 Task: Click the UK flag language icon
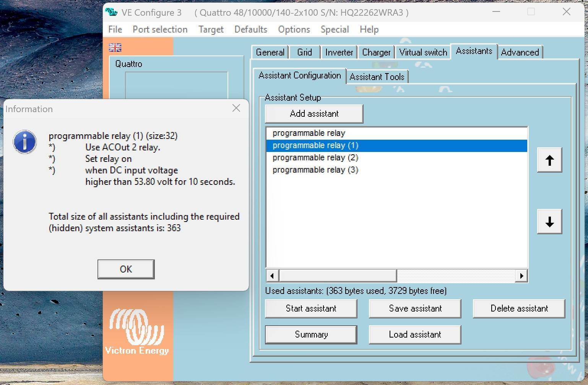(115, 47)
